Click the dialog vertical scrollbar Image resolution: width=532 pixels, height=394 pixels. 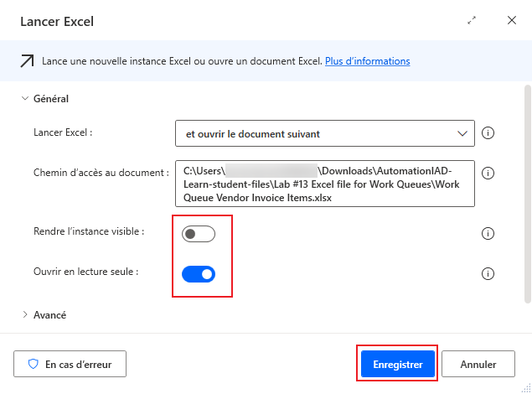click(527, 194)
